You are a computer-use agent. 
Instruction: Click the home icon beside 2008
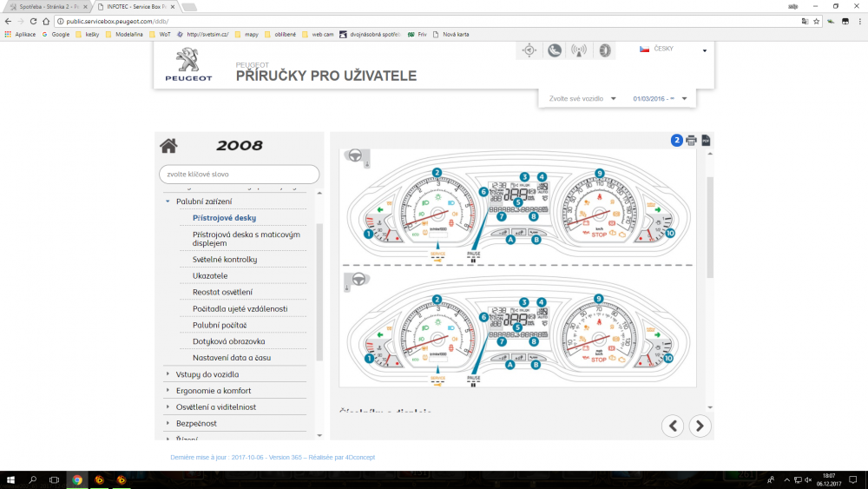point(168,146)
